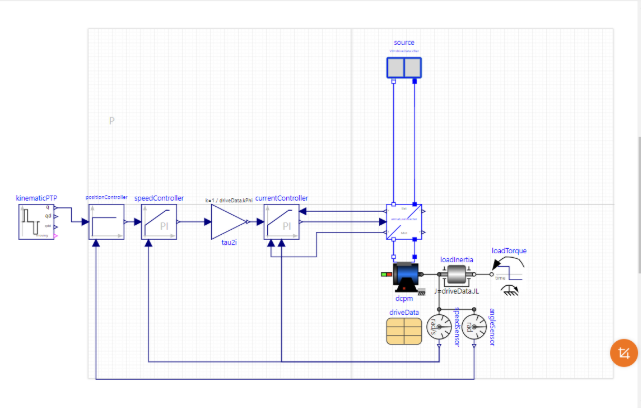This screenshot has height=408, width=641.
Task: Click the positionController label text
Action: pos(106,197)
